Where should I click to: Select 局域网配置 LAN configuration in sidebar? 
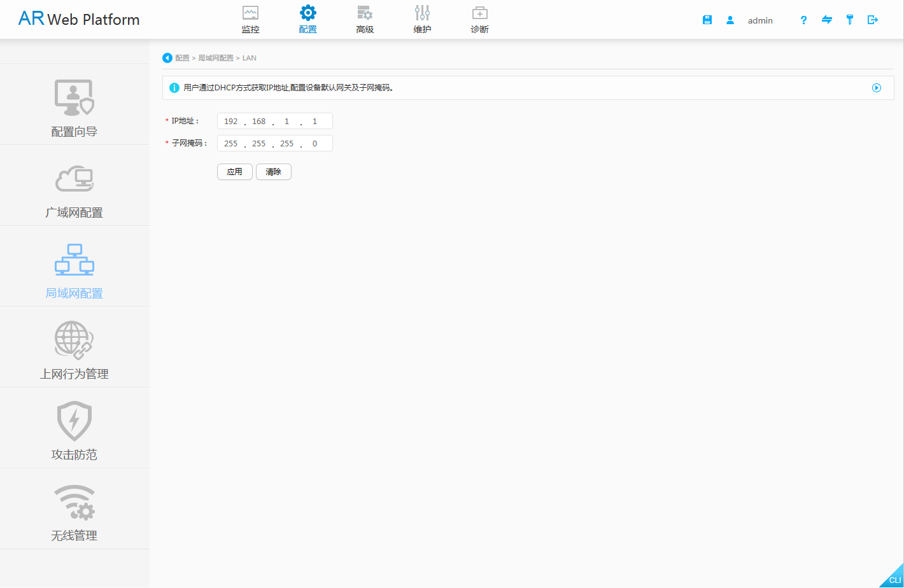(x=74, y=267)
